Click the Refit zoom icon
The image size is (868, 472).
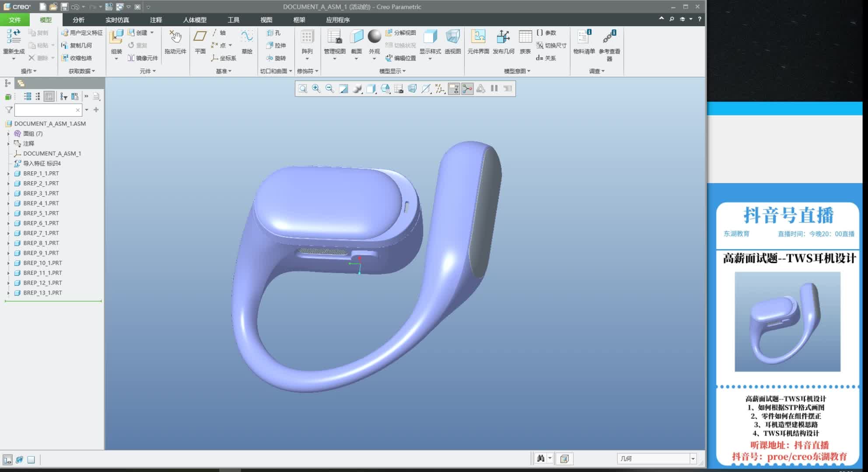[x=302, y=89]
